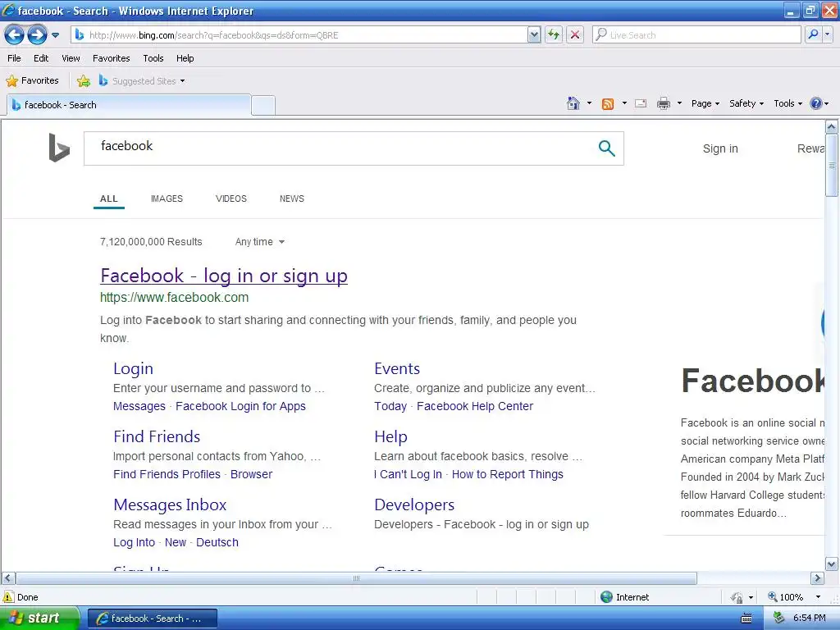The image size is (840, 630).
Task: Expand the Home button dropdown arrow
Action: tap(589, 103)
